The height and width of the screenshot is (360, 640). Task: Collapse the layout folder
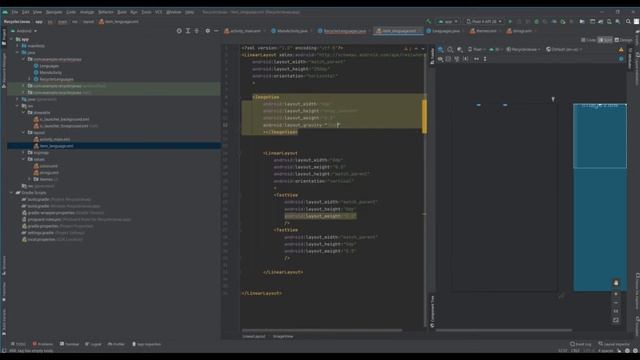24,132
